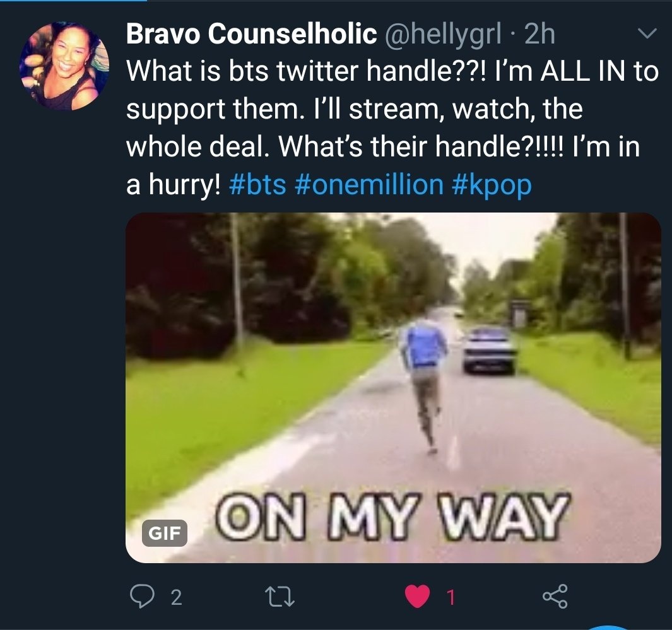View the 1 like count
The image size is (672, 630).
pos(451,597)
